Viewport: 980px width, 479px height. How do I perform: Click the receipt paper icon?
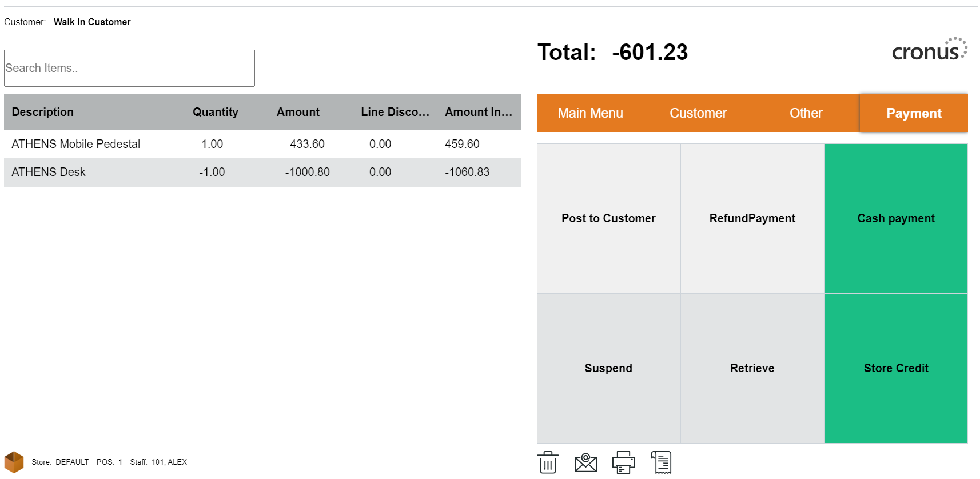[661, 462]
